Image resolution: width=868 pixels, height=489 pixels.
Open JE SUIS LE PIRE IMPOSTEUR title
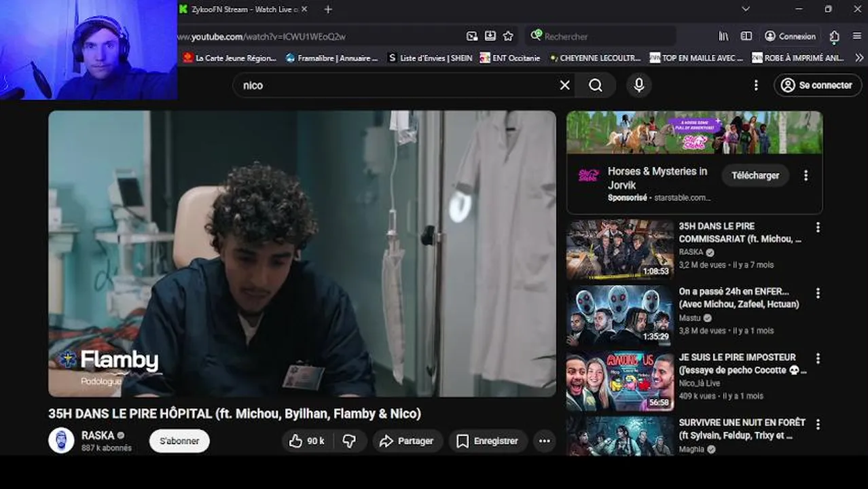click(742, 363)
